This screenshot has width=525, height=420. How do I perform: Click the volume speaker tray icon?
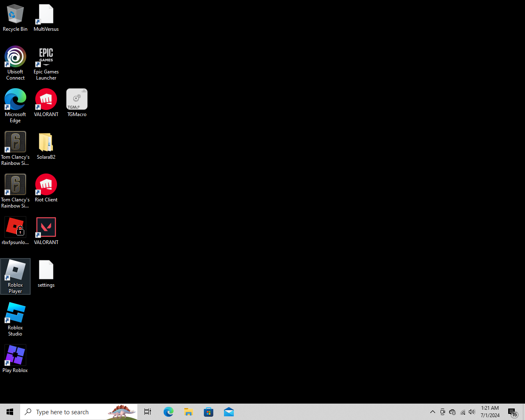pyautogui.click(x=472, y=412)
